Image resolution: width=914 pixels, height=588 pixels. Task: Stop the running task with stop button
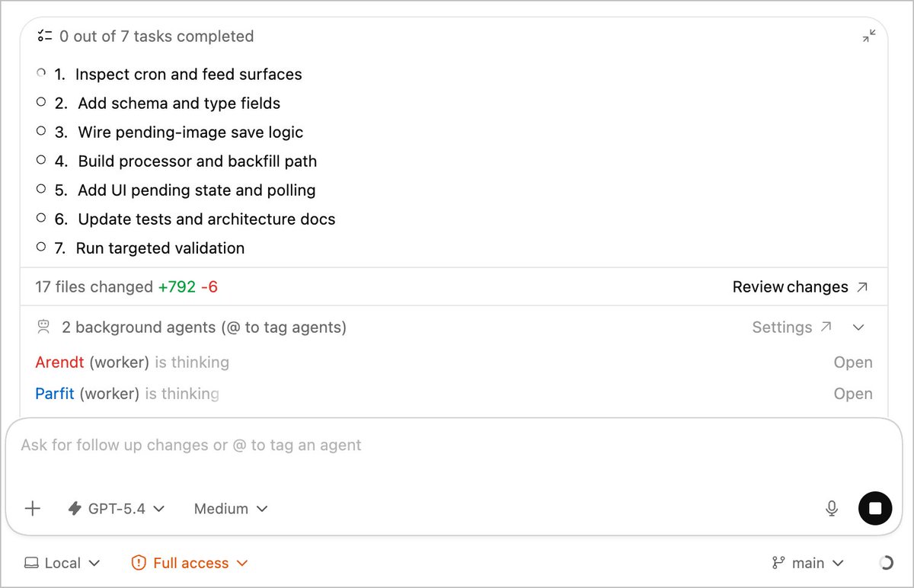(875, 508)
